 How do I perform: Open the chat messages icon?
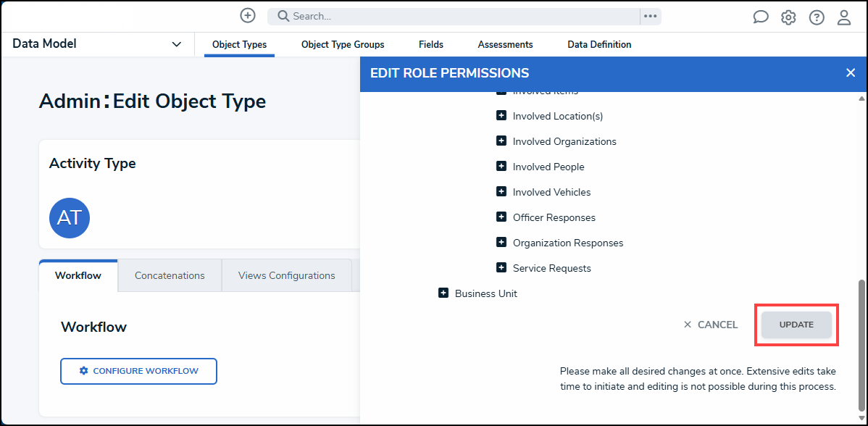click(760, 17)
